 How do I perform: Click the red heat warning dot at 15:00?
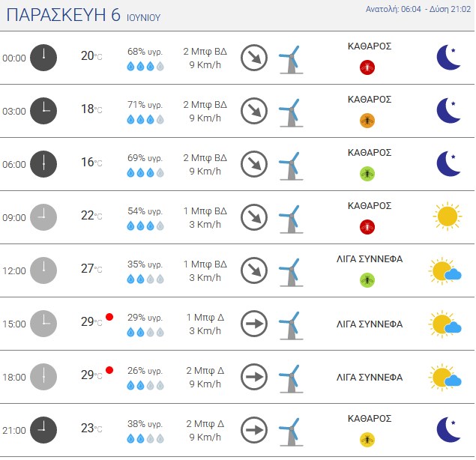[x=109, y=317]
